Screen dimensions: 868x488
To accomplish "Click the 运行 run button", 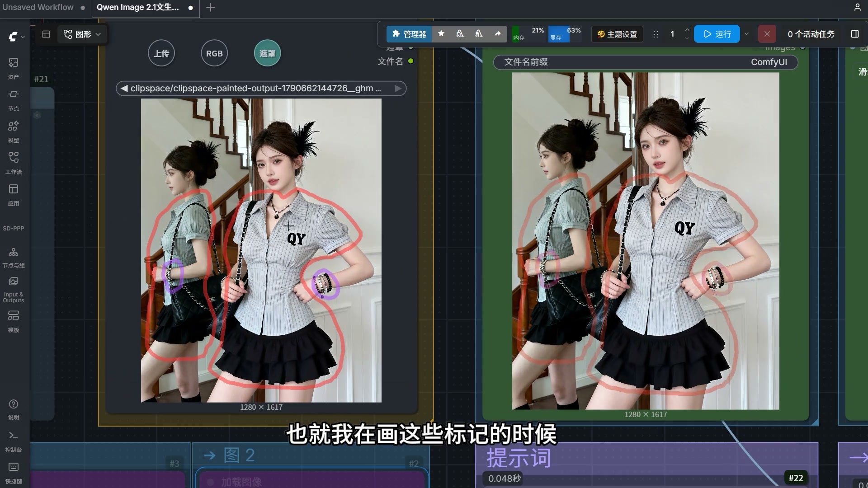I will point(717,34).
